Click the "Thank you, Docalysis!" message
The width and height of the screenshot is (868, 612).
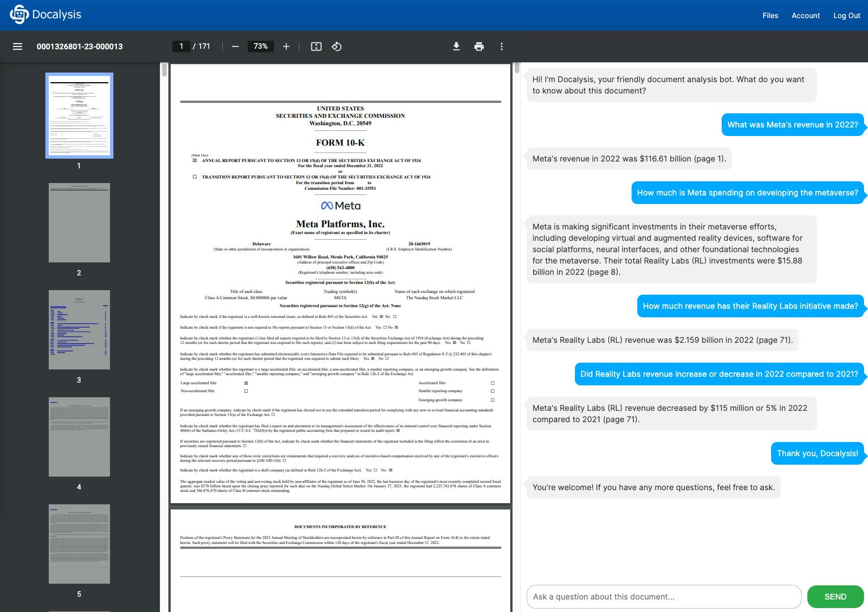coord(817,453)
